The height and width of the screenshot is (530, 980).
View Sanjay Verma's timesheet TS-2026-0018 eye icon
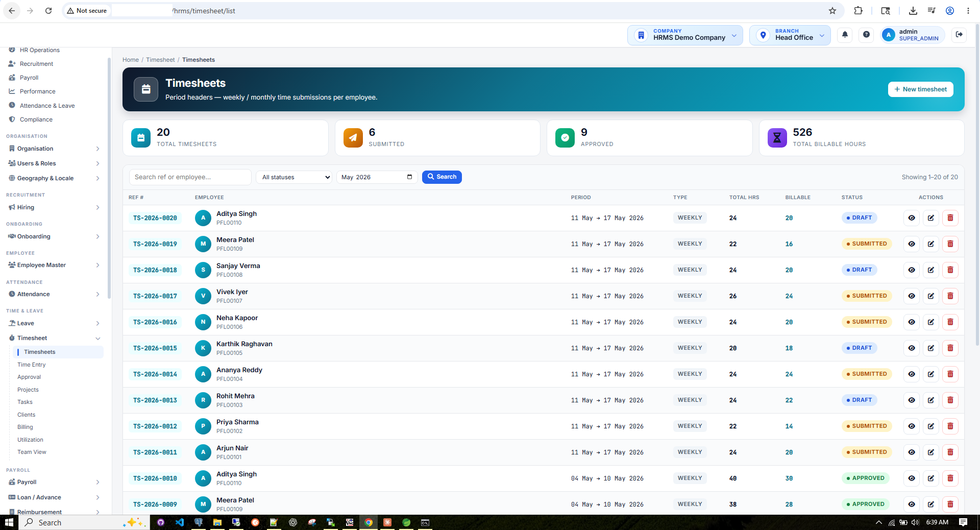[x=912, y=270]
